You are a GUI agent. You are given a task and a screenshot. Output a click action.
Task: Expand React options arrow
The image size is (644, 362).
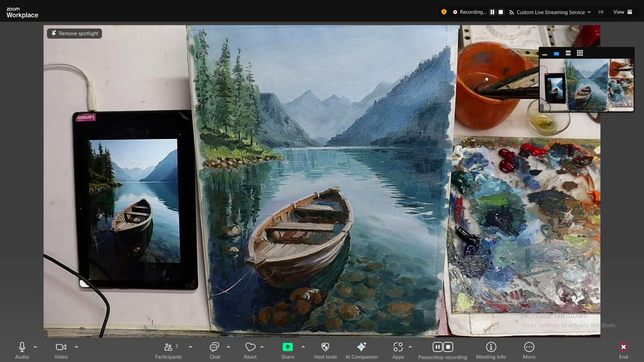pos(262,347)
